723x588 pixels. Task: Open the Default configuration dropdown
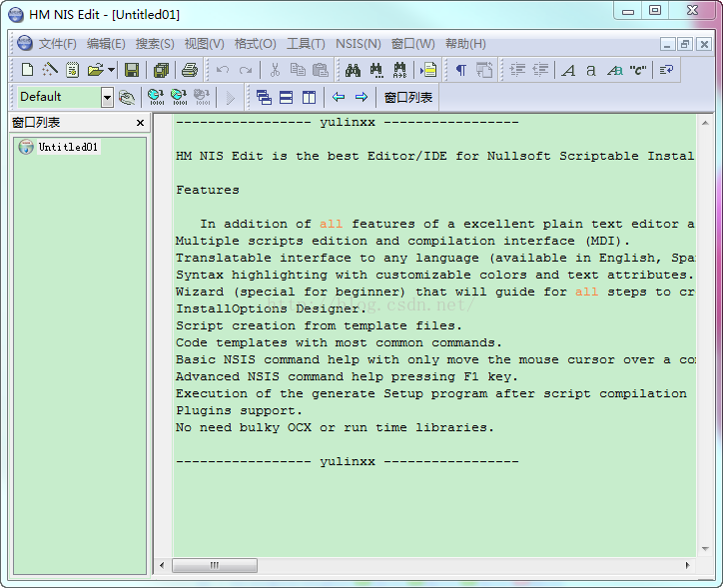(x=107, y=97)
